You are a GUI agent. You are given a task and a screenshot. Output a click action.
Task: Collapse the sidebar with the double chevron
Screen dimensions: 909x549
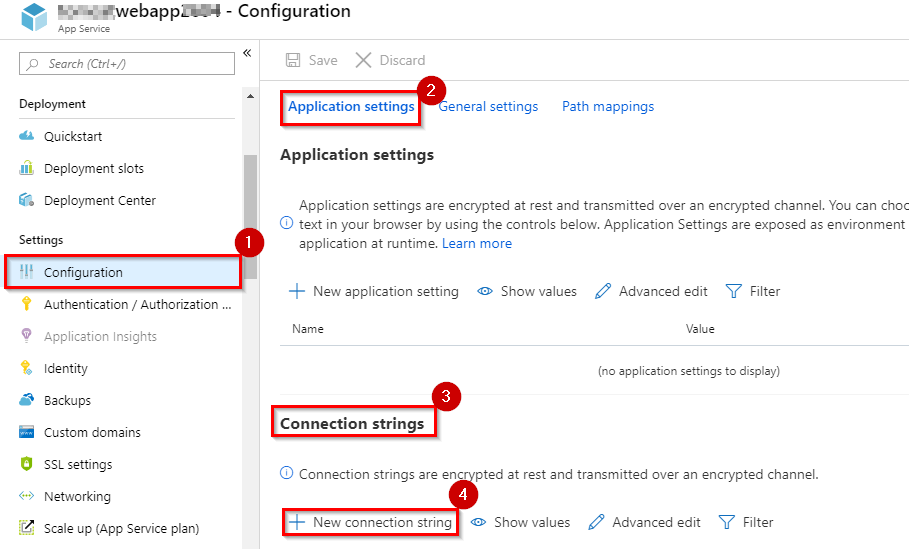coord(247,53)
